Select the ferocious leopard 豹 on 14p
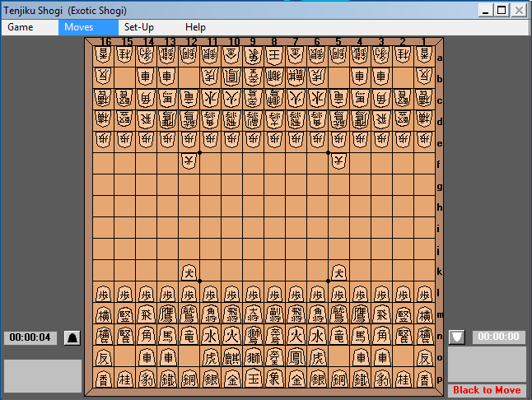 coord(147,379)
